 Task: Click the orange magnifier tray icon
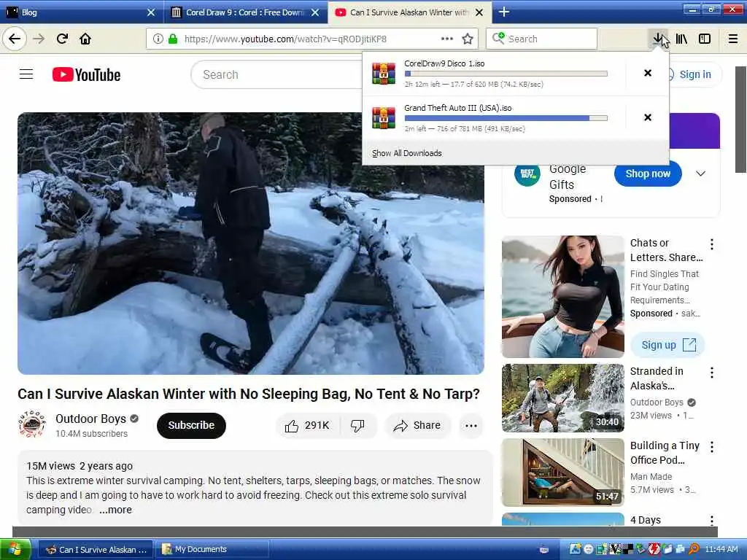coord(694,549)
